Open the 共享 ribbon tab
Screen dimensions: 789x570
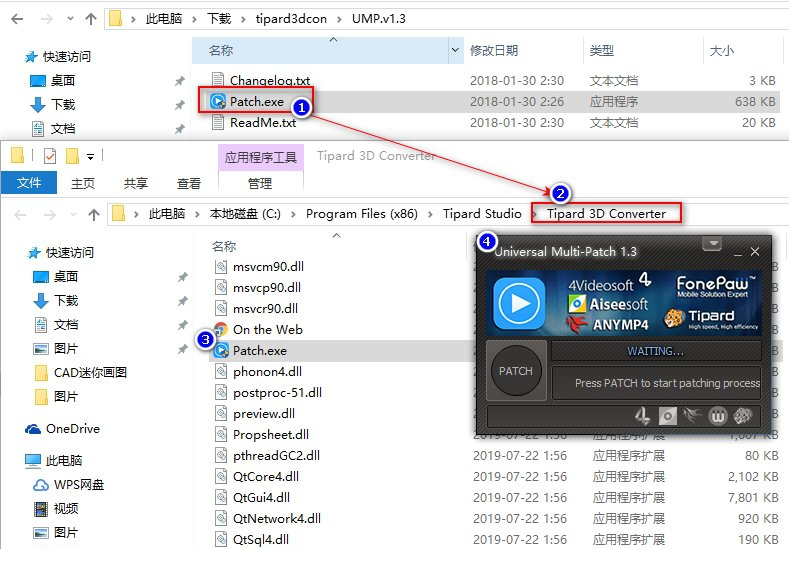[x=136, y=184]
